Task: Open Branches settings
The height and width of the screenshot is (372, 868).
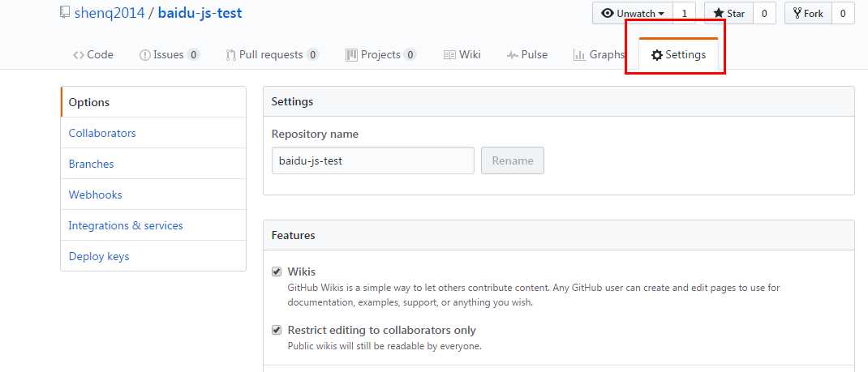Action: click(153, 165)
